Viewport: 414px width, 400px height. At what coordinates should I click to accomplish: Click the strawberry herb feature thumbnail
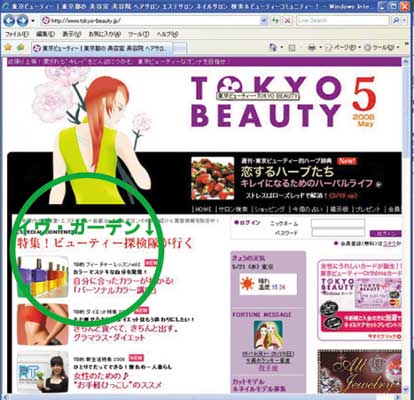point(213,178)
